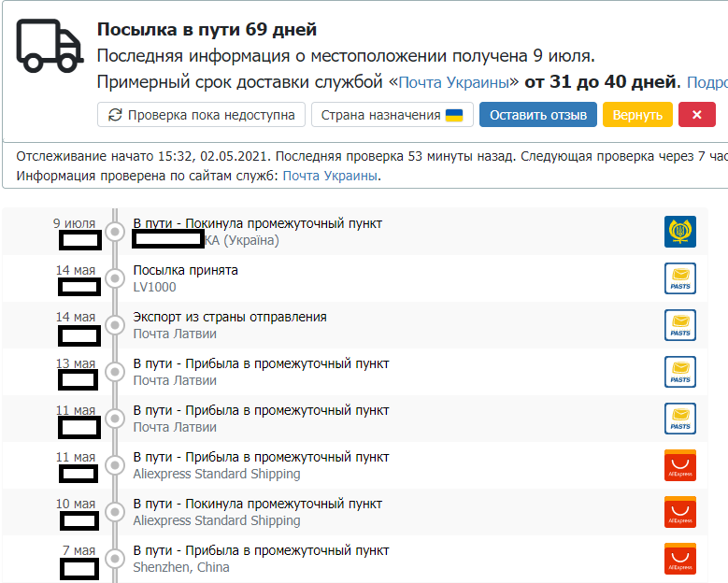Open the Страна назначения button
Viewport: 728px width, 583px height.
(392, 115)
